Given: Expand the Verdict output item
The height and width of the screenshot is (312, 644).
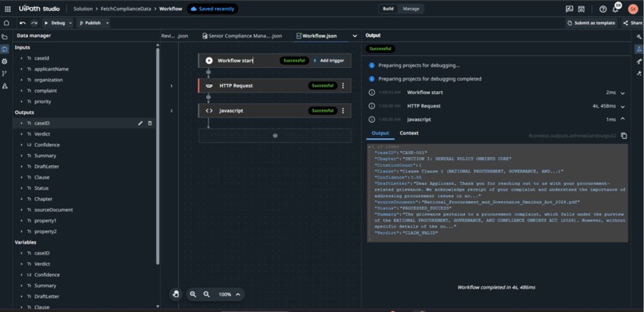Looking at the screenshot, I should pos(22,134).
